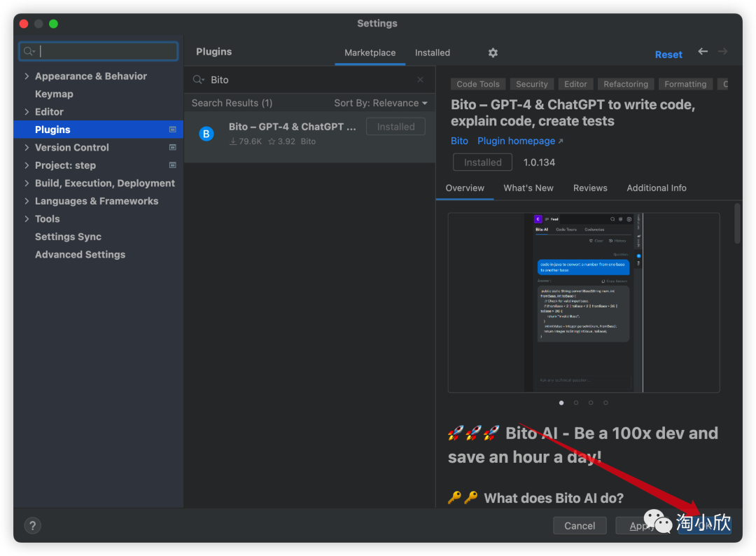Open the Overview tab
Image resolution: width=756 pixels, height=556 pixels.
465,188
